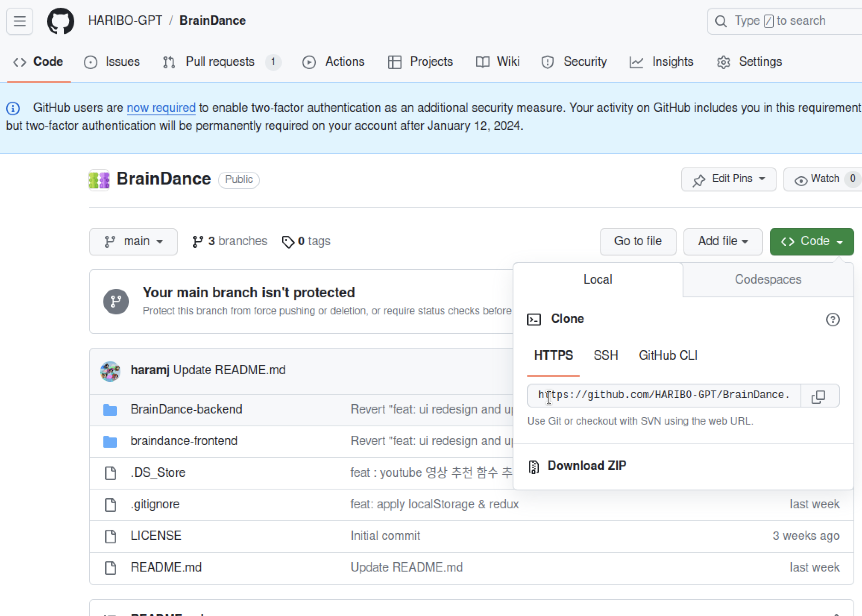Open the main branch selector dropdown
The image size is (862, 616).
tap(133, 242)
